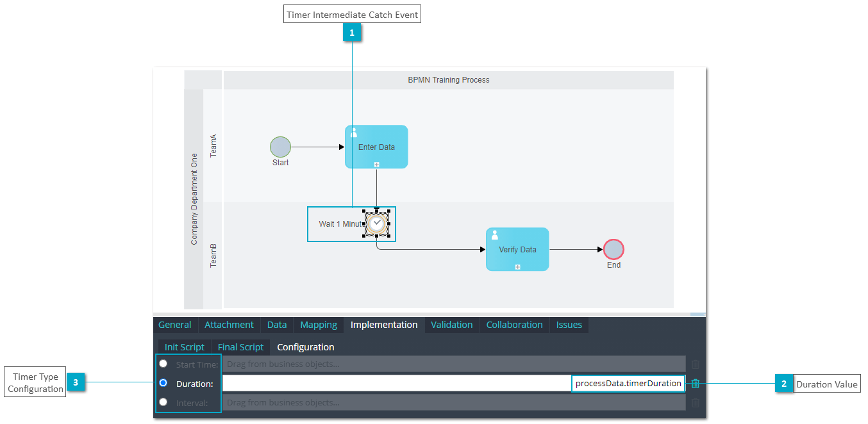Screen dimensions: 868x424
Task: Click the timer clock icon on Wait 1 Minute
Action: coord(376,224)
